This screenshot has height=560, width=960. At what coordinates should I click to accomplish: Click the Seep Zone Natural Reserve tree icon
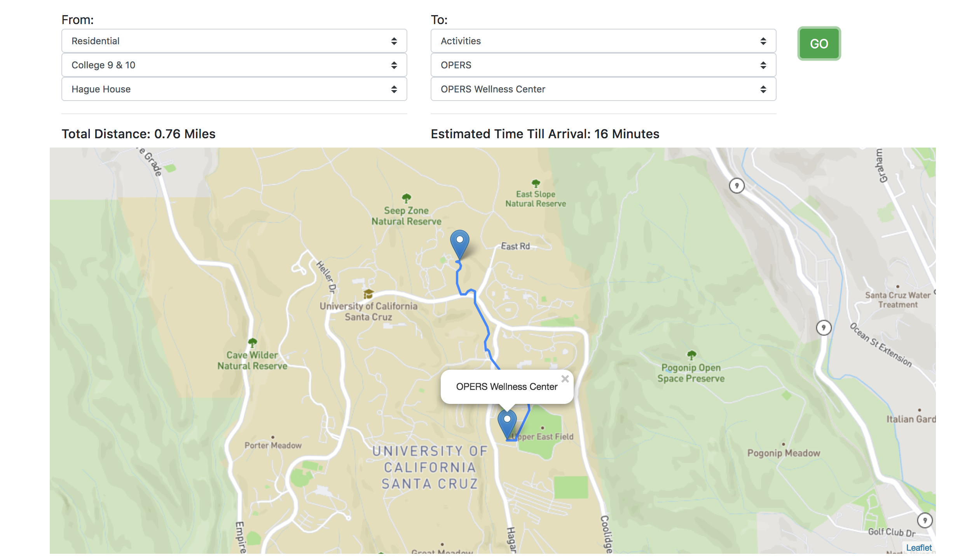(x=406, y=198)
